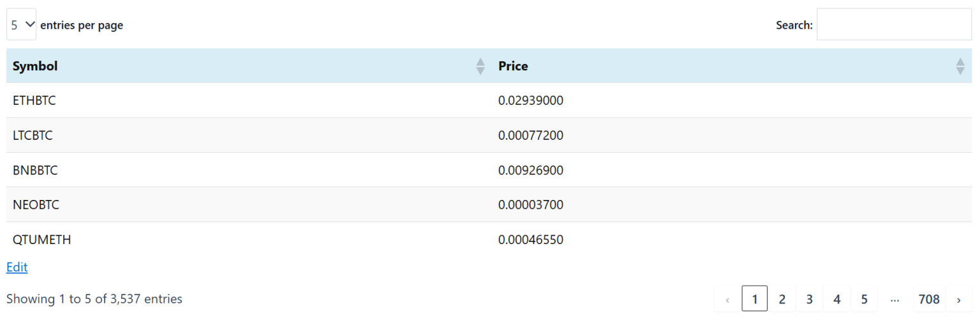
Task: Select the NEOBTC symbol cell
Action: pos(249,204)
